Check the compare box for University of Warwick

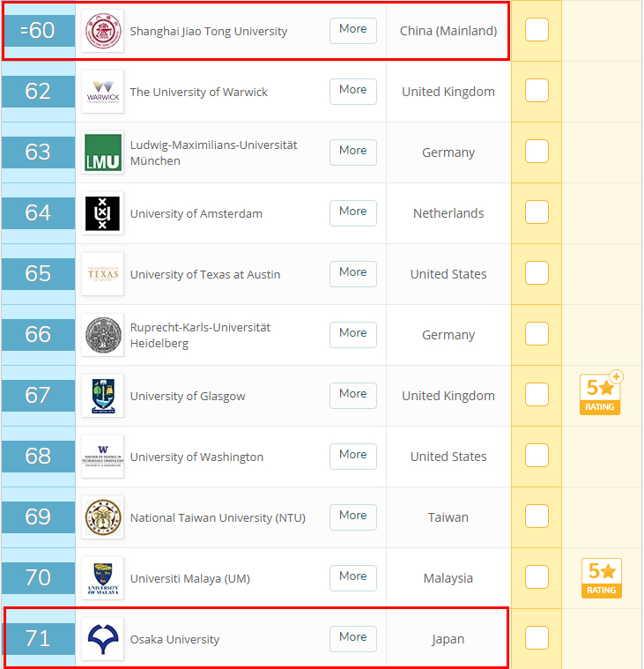(x=537, y=91)
